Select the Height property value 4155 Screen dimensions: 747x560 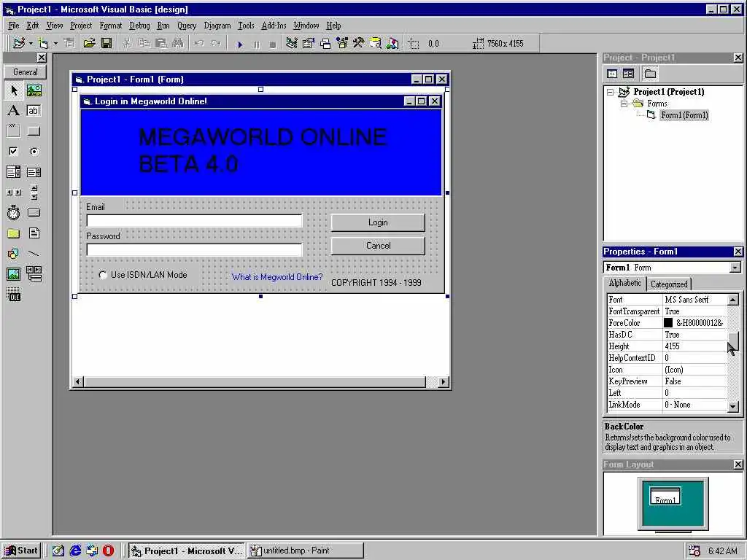695,346
